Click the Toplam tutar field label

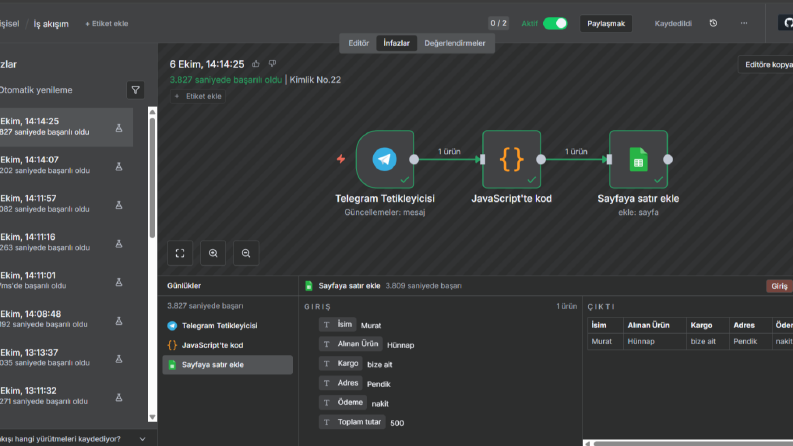(x=353, y=422)
